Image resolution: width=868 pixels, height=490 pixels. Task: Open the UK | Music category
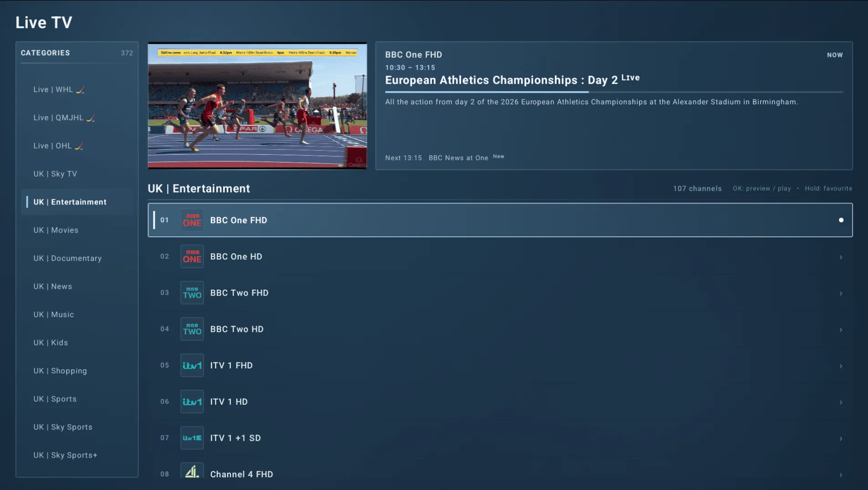(x=77, y=315)
